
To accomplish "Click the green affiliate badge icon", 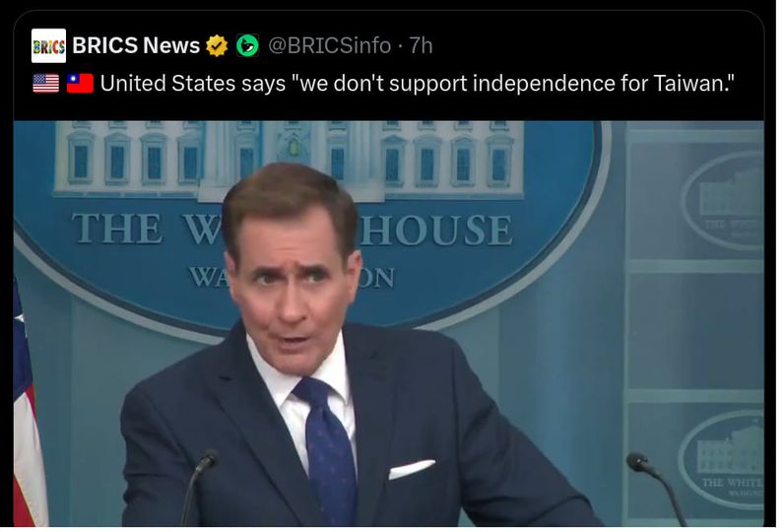I will point(247,46).
